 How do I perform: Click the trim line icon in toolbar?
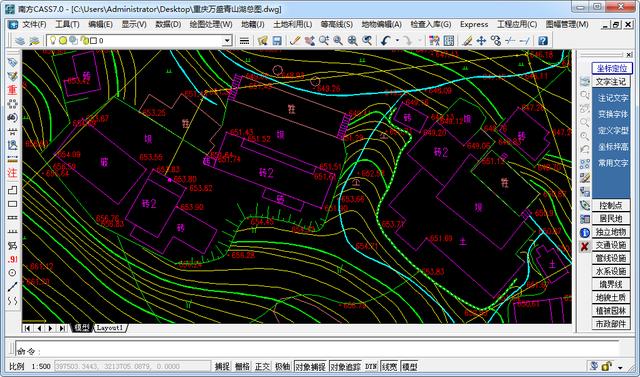[510, 40]
